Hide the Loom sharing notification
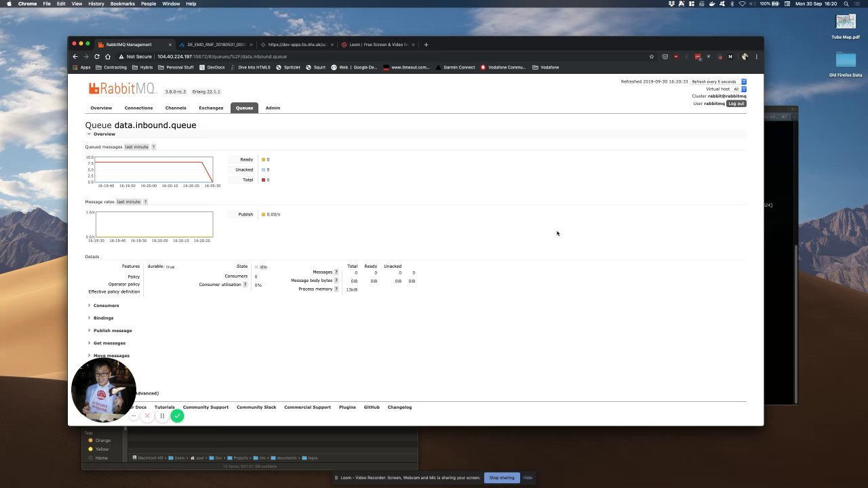The width and height of the screenshot is (868, 488). (x=528, y=478)
